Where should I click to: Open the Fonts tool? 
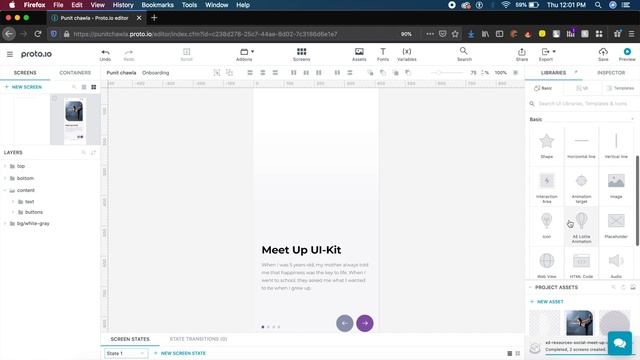tap(383, 51)
